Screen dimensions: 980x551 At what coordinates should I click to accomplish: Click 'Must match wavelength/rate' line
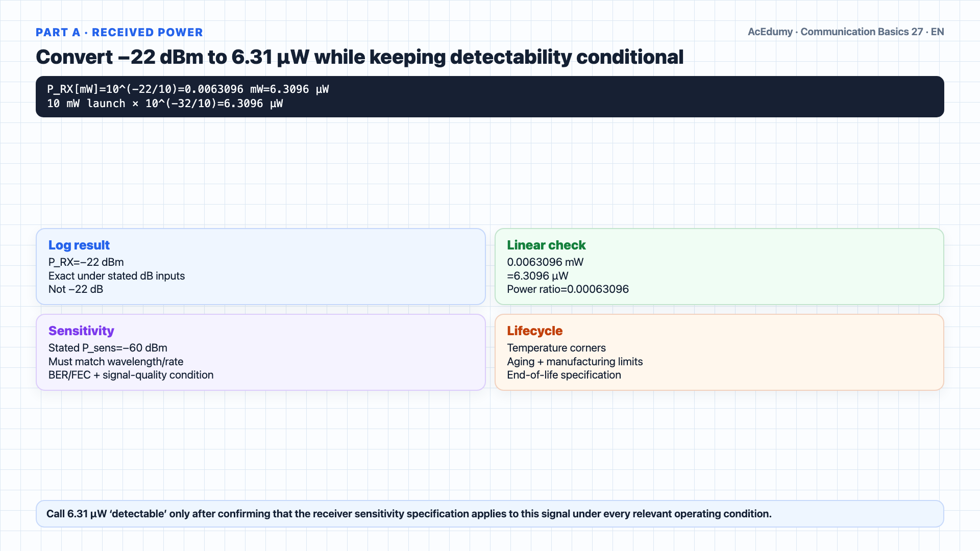(116, 361)
